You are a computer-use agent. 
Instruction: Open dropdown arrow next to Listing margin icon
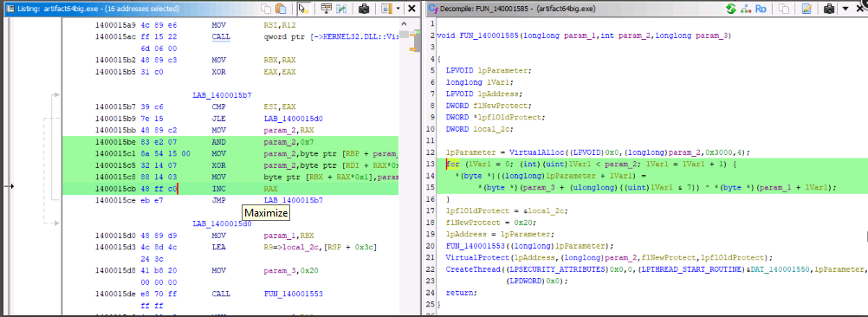click(x=398, y=9)
